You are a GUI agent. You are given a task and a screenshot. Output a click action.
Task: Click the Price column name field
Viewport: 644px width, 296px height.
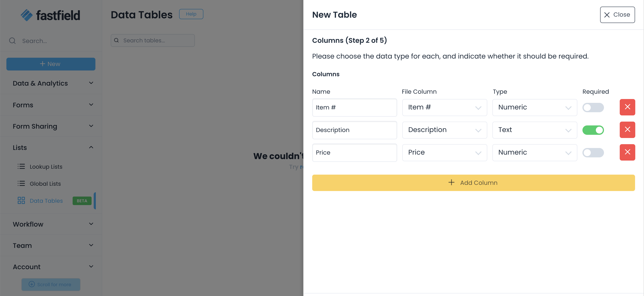coord(354,152)
